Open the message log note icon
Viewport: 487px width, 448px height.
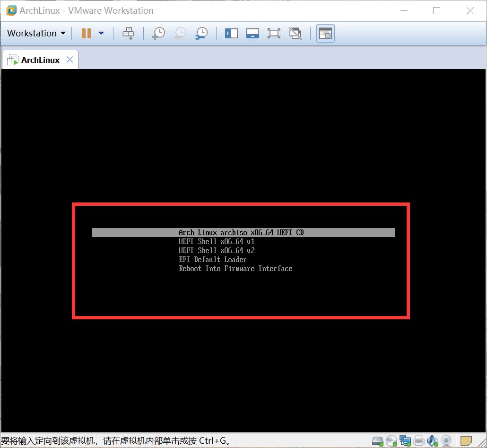[x=466, y=441]
